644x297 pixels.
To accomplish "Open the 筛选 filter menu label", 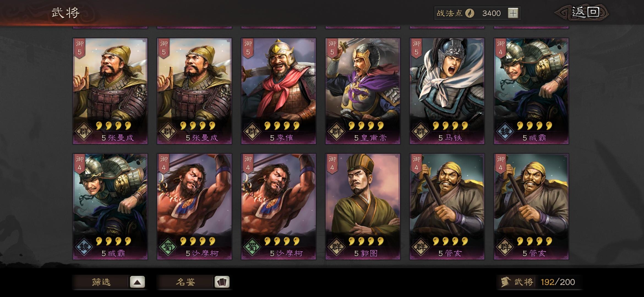I will [101, 282].
